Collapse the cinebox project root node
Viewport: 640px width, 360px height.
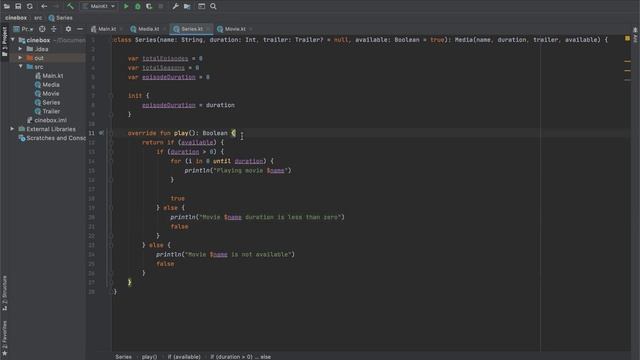tap(13, 40)
